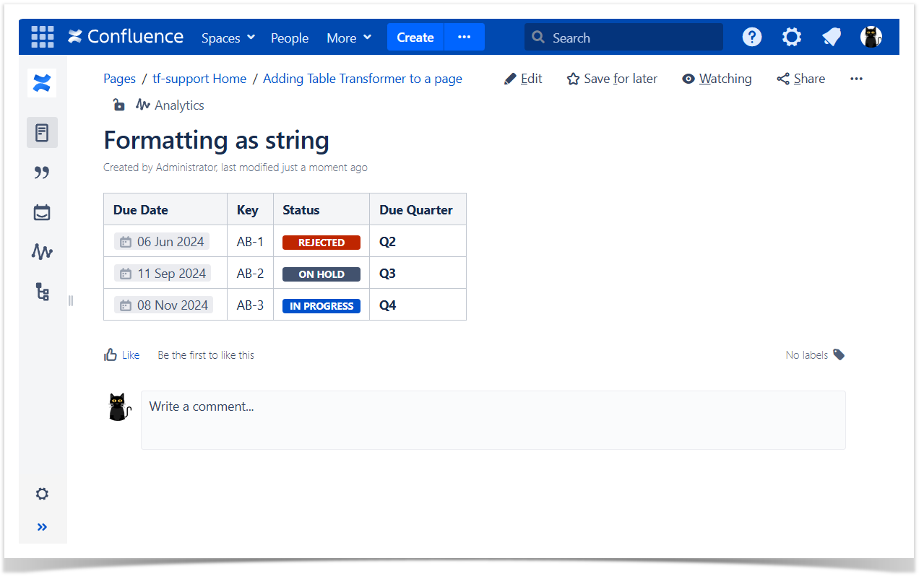Screen dimensions: 924x579
Task: Toggle Save for later star
Action: tap(612, 79)
